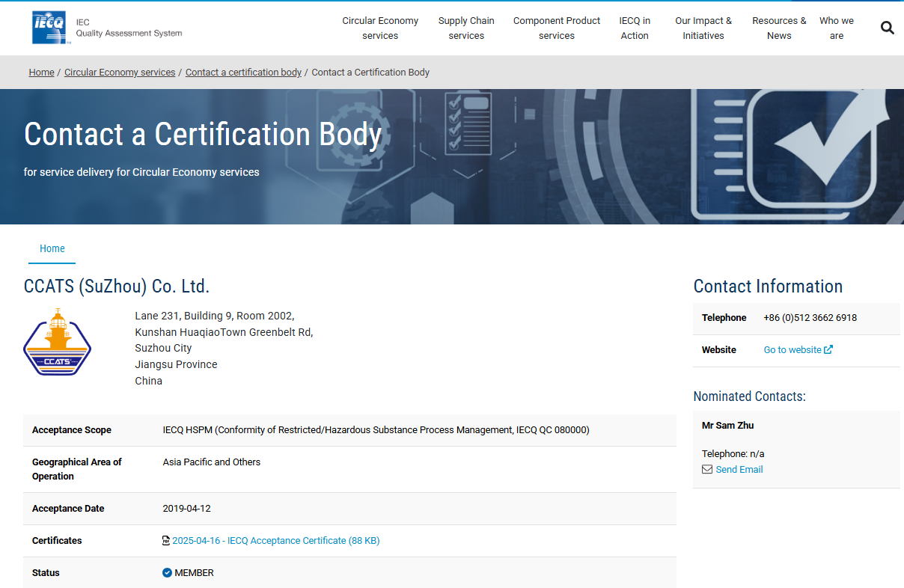This screenshot has height=588, width=904.
Task: Click the IECQ logo in header
Action: pyautogui.click(x=50, y=28)
